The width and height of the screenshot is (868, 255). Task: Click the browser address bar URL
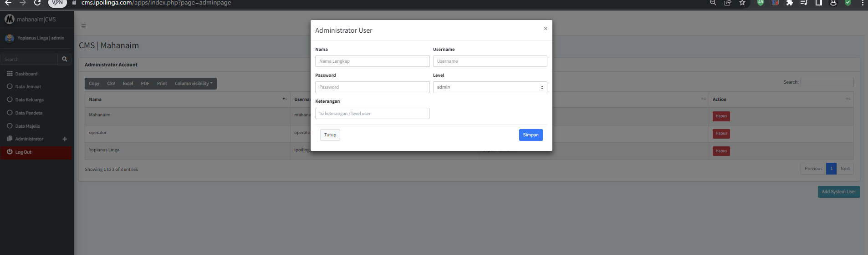point(156,3)
